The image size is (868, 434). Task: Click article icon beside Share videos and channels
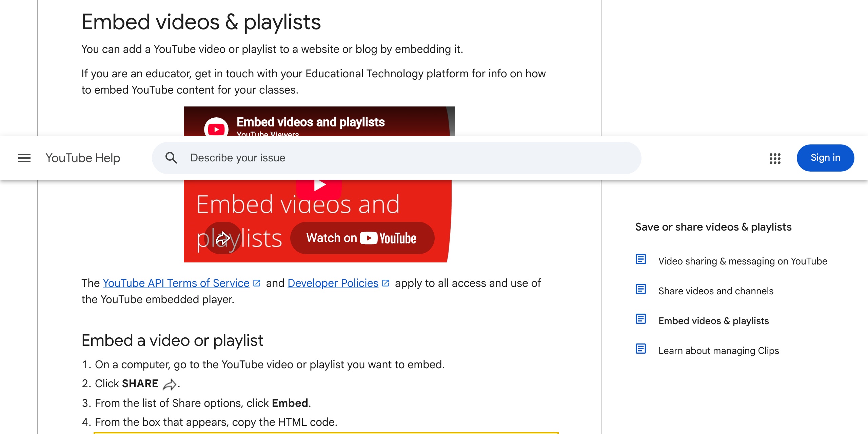coord(641,289)
